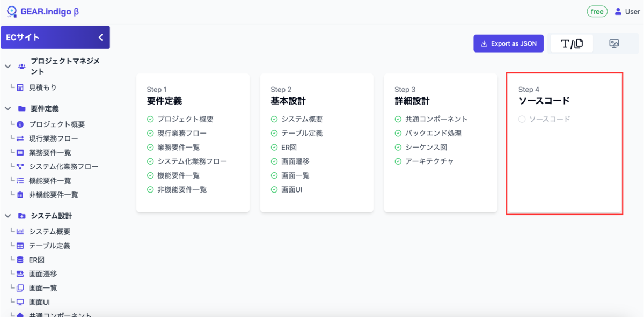Click the 現行業務フロー arrows icon in sidebar
Image resolution: width=644 pixels, height=317 pixels.
20,138
